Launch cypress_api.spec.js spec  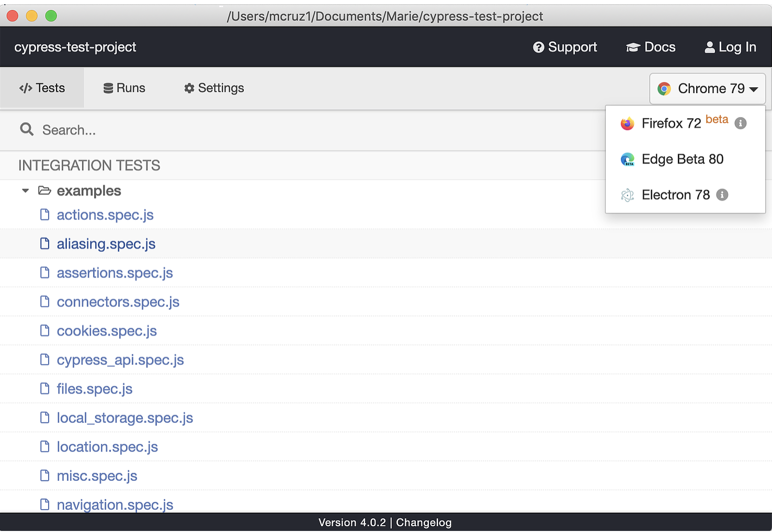pos(120,360)
